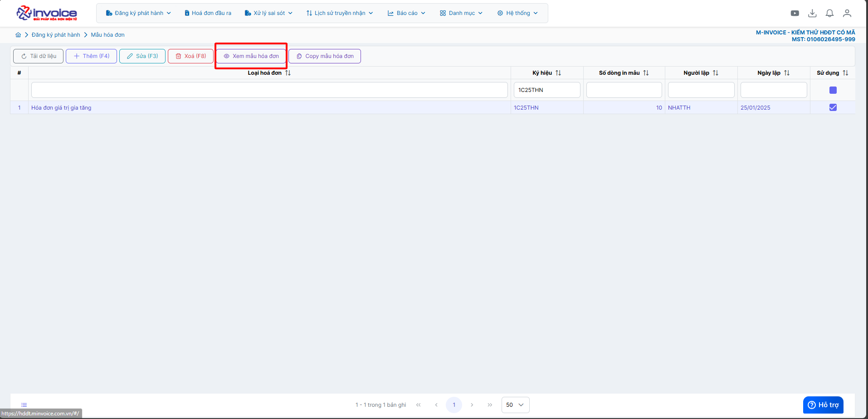Click Xoá (F8) button

(x=190, y=56)
